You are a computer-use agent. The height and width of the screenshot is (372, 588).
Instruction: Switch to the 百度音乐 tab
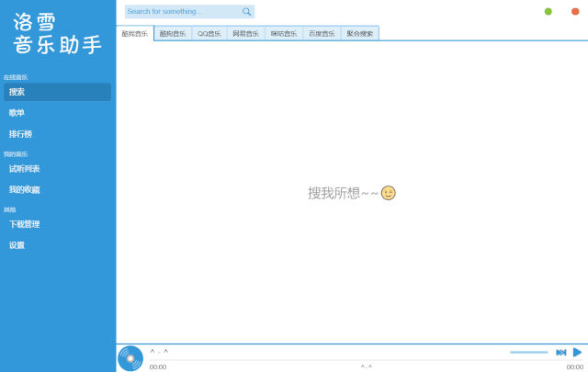(322, 33)
